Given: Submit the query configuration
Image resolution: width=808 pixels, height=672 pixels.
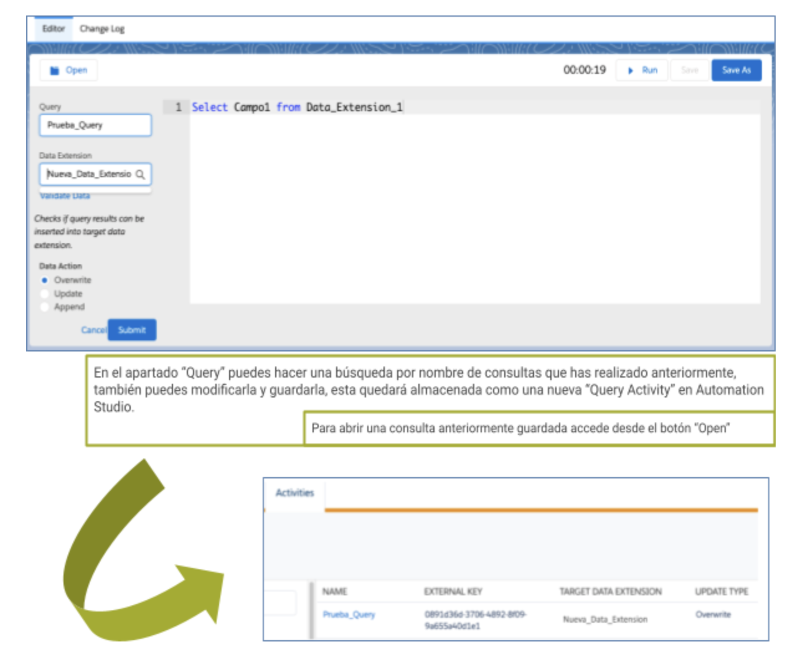Looking at the screenshot, I should [133, 330].
